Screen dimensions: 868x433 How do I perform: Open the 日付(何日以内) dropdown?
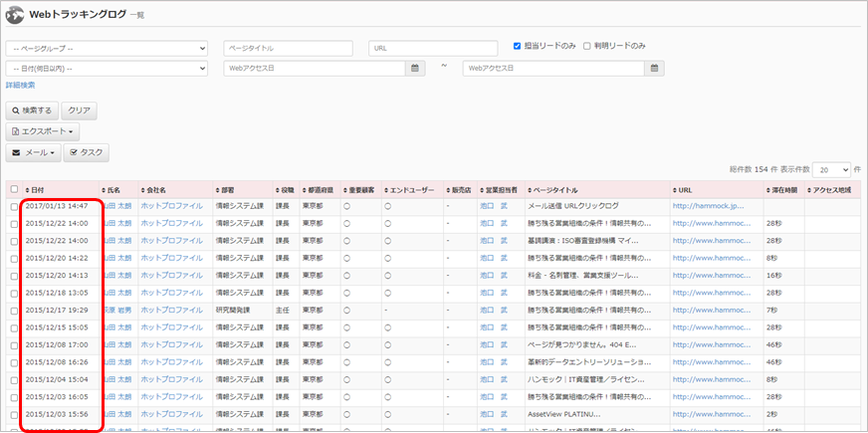pos(107,69)
